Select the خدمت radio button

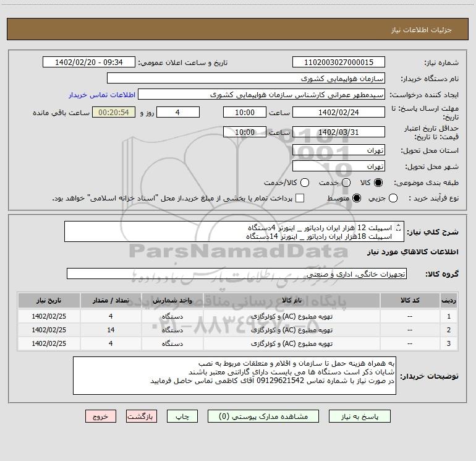(346, 183)
